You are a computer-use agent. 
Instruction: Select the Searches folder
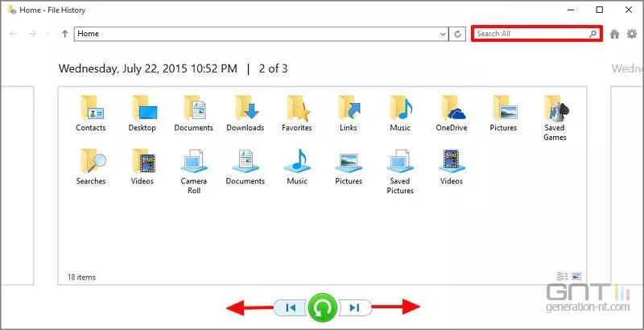pos(91,167)
